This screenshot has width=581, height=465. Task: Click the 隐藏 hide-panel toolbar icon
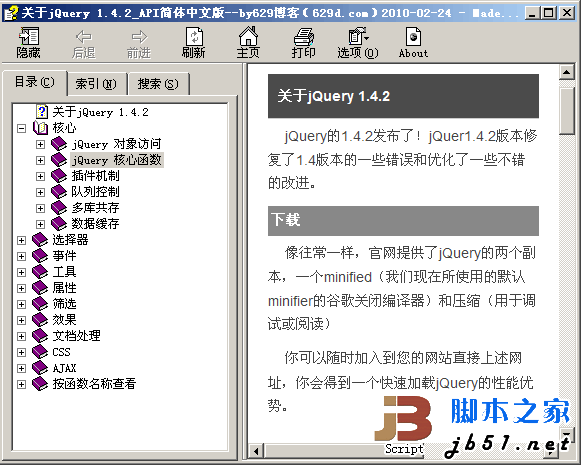tap(29, 36)
